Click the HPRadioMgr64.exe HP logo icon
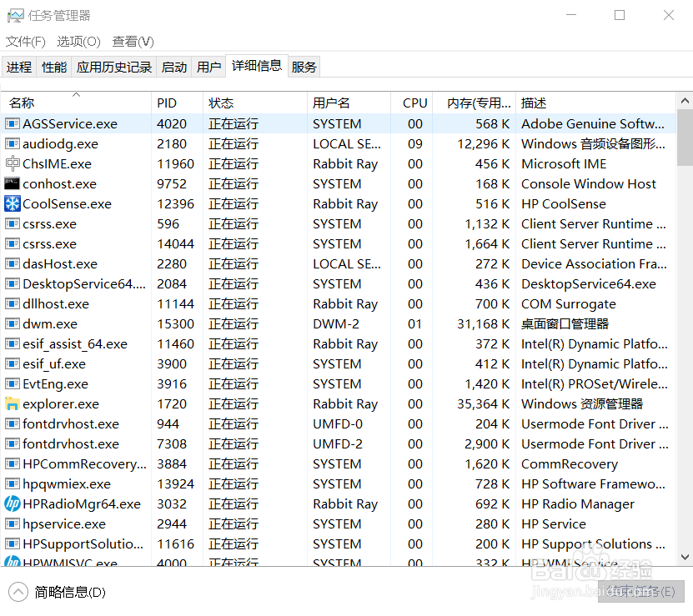Screen dimensions: 693x616 [x=12, y=503]
